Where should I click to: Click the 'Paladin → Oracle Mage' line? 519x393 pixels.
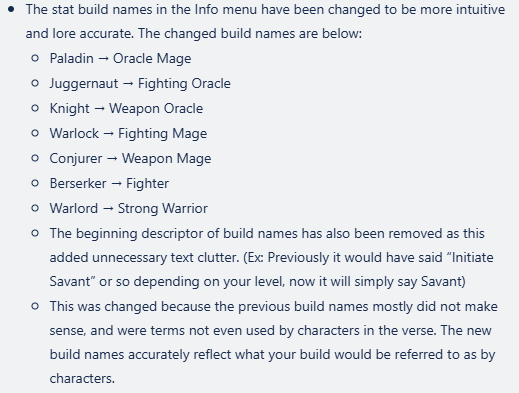(x=120, y=58)
